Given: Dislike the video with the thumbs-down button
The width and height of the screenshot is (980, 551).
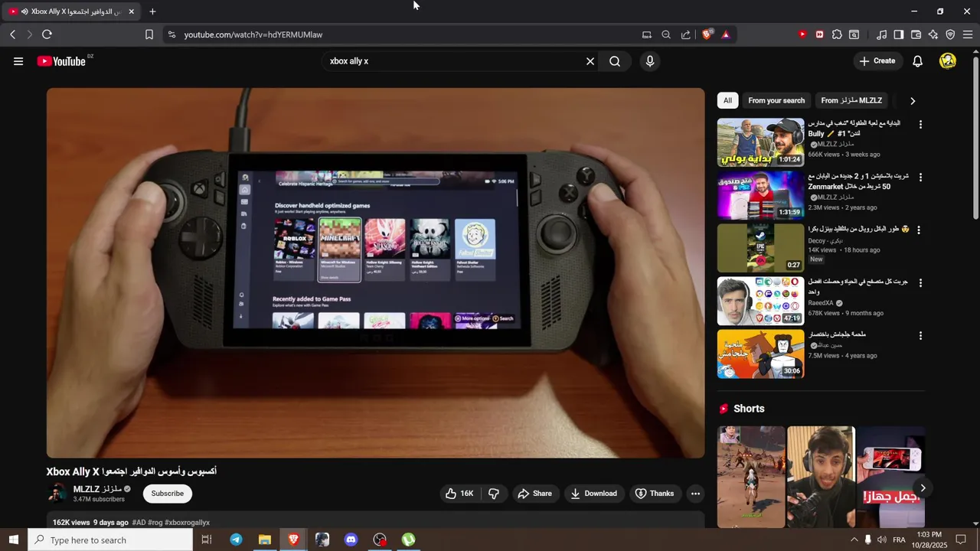Looking at the screenshot, I should pyautogui.click(x=494, y=494).
